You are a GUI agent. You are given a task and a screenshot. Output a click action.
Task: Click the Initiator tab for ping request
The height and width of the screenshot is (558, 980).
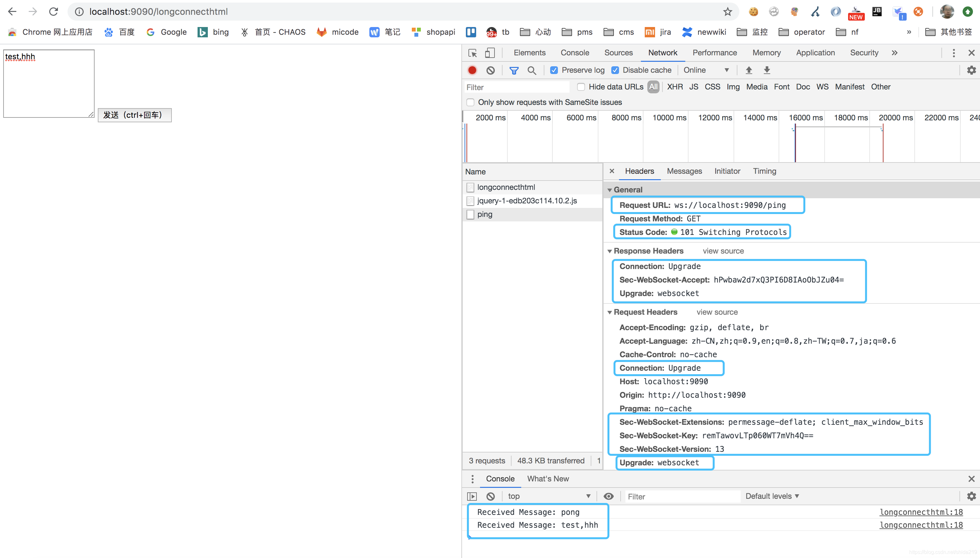727,170
